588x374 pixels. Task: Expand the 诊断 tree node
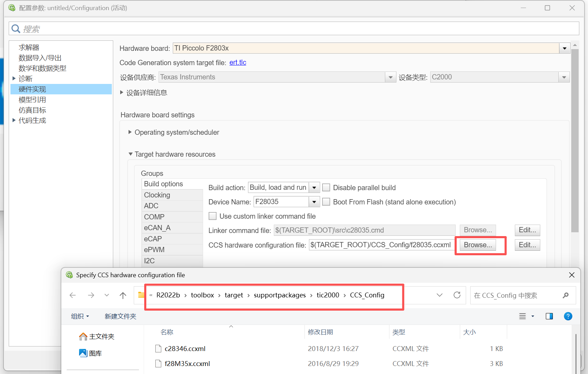click(14, 79)
